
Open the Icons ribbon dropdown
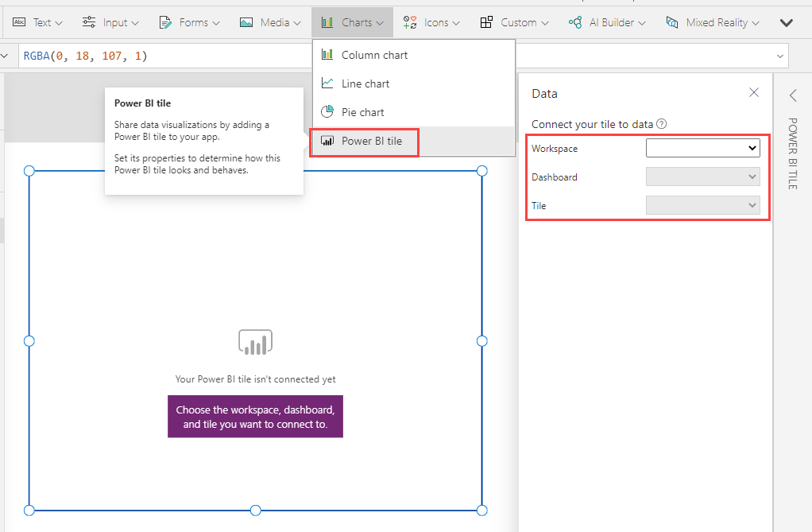[x=431, y=22]
